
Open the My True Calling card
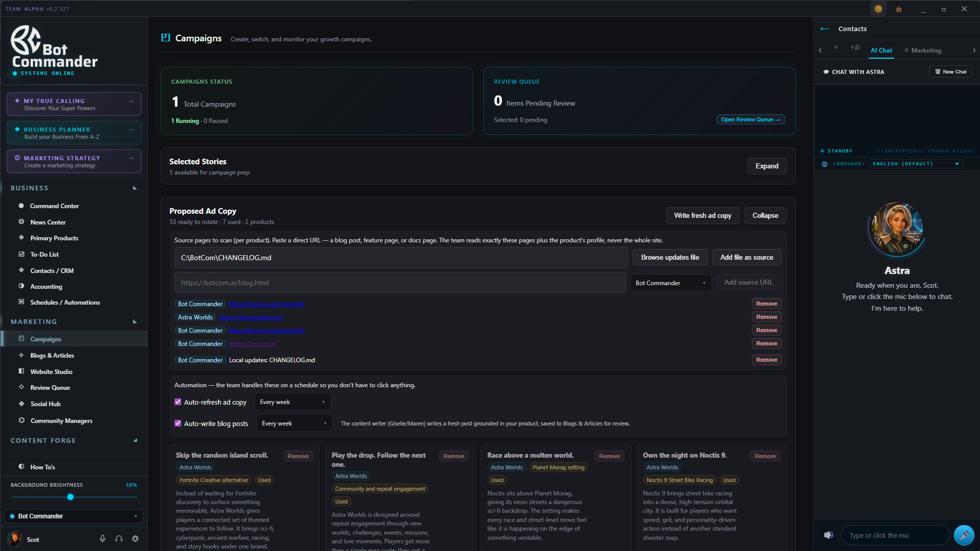(74, 104)
